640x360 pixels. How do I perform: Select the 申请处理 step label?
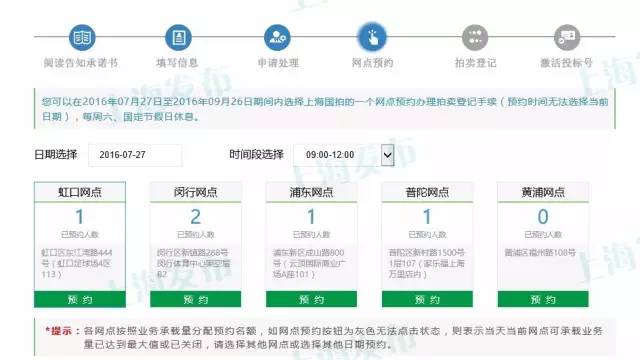pos(278,63)
